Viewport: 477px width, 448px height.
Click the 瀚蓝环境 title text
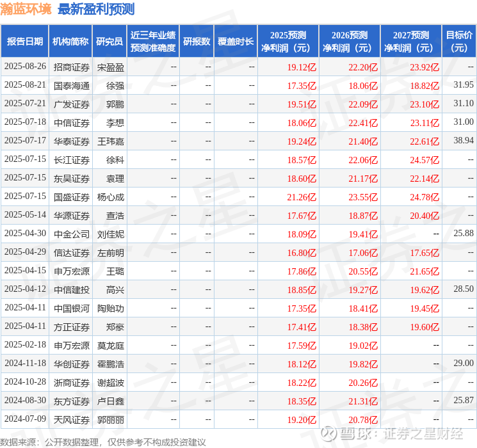coord(26,9)
